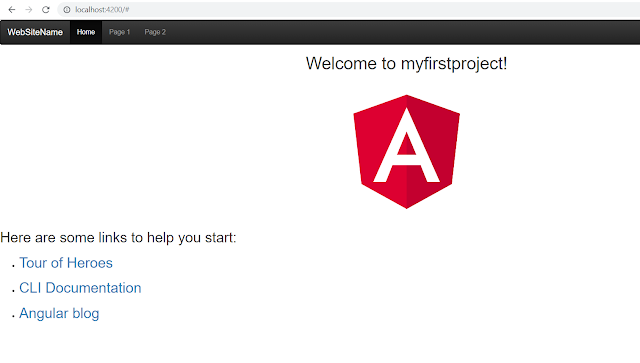The image size is (640, 363).
Task: Click the browser forward arrow
Action: (29, 9)
